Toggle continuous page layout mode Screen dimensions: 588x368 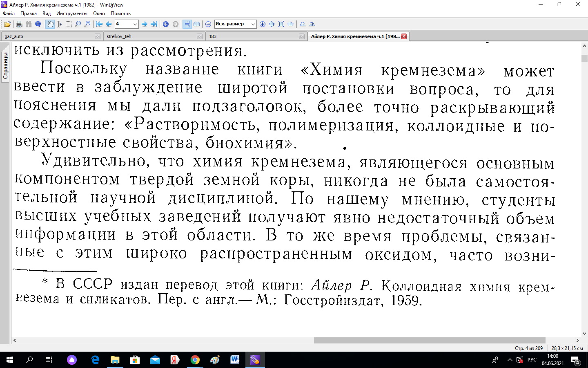point(187,24)
